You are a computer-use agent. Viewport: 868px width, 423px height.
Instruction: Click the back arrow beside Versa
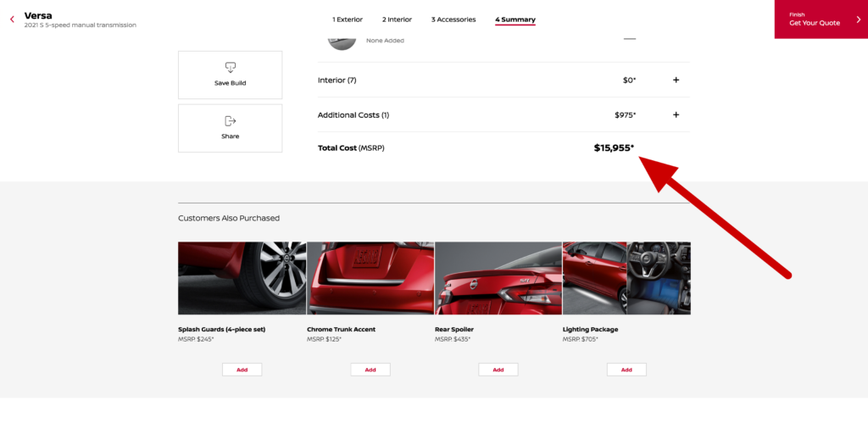point(12,19)
